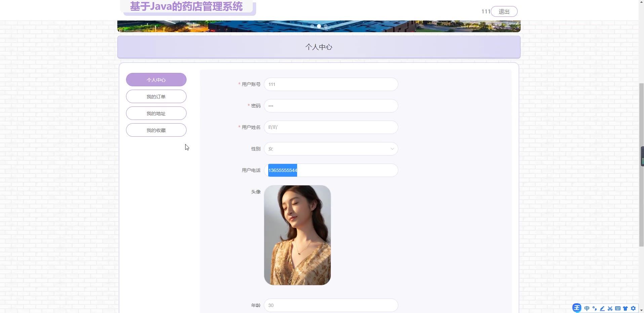Click the 性别 label text

[256, 149]
